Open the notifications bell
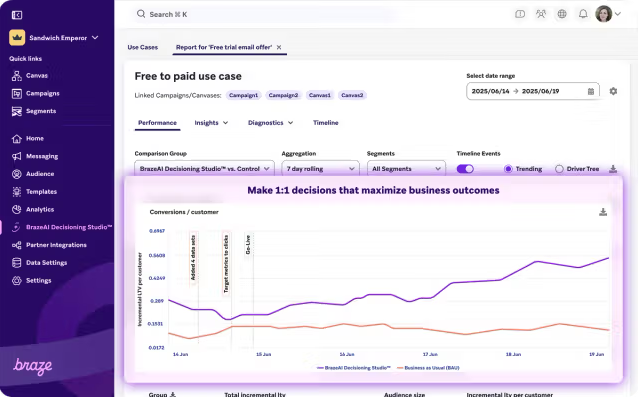 point(583,14)
